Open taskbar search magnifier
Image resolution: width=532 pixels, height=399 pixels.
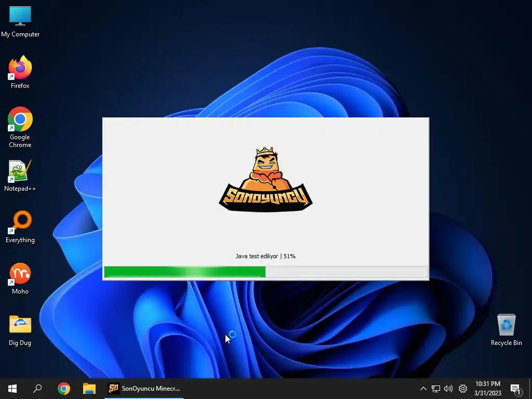pyautogui.click(x=37, y=389)
